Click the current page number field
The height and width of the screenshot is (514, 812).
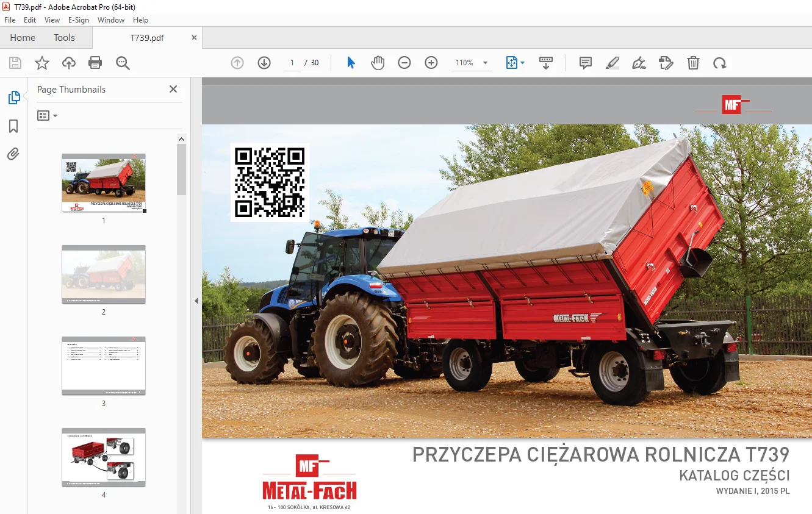pyautogui.click(x=292, y=63)
